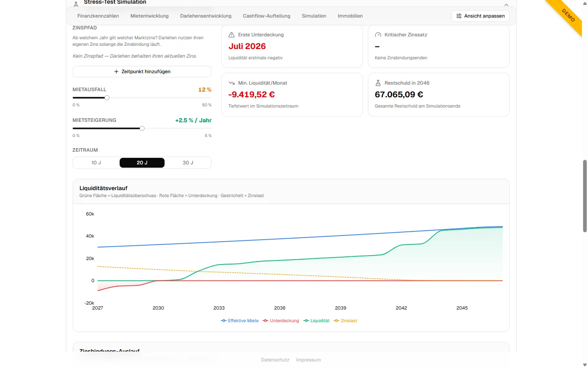Open the Simulation tab
The image size is (588, 368).
314,16
